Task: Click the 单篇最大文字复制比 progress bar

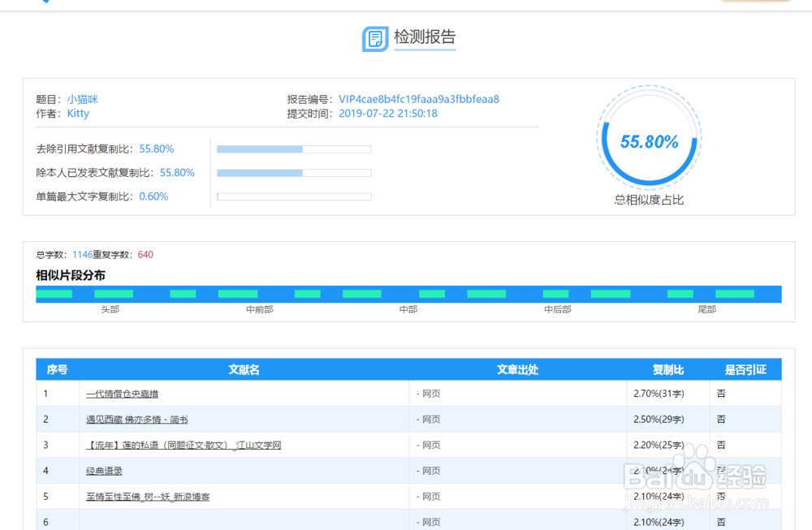Action: 294,196
